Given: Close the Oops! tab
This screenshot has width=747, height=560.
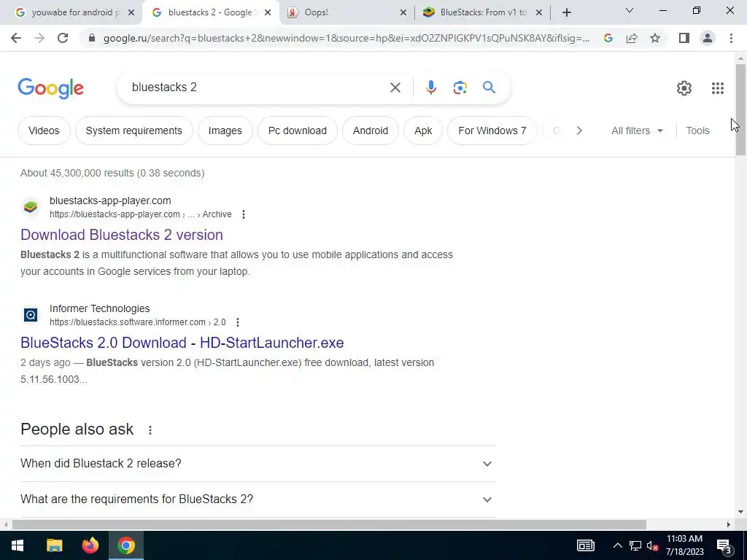Looking at the screenshot, I should (x=403, y=12).
